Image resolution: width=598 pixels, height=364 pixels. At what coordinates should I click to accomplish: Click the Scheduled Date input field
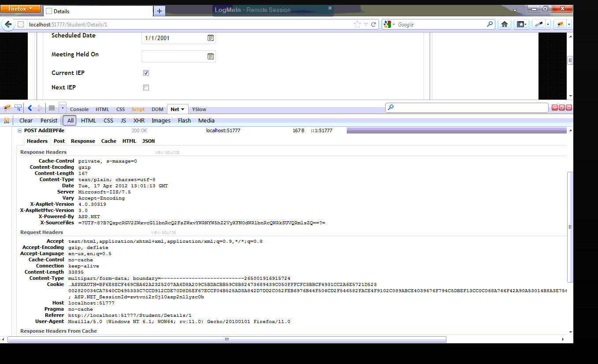point(178,38)
